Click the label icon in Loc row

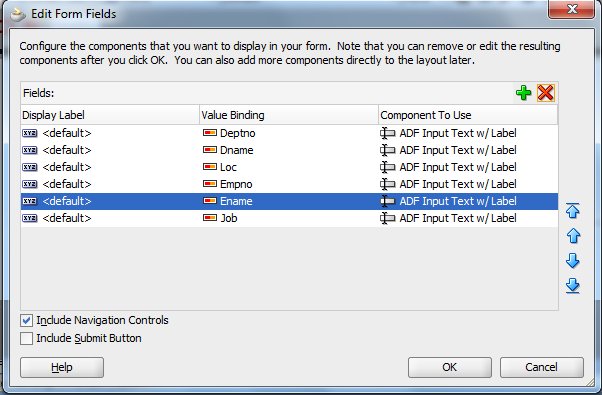pos(30,167)
